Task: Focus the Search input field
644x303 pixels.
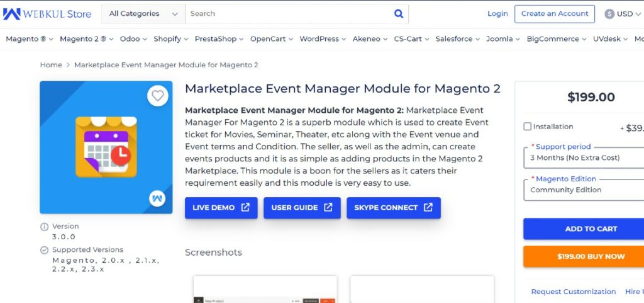Action: [289, 14]
